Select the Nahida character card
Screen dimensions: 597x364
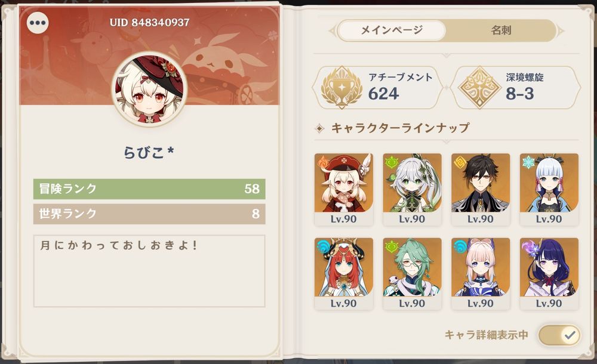(x=413, y=190)
